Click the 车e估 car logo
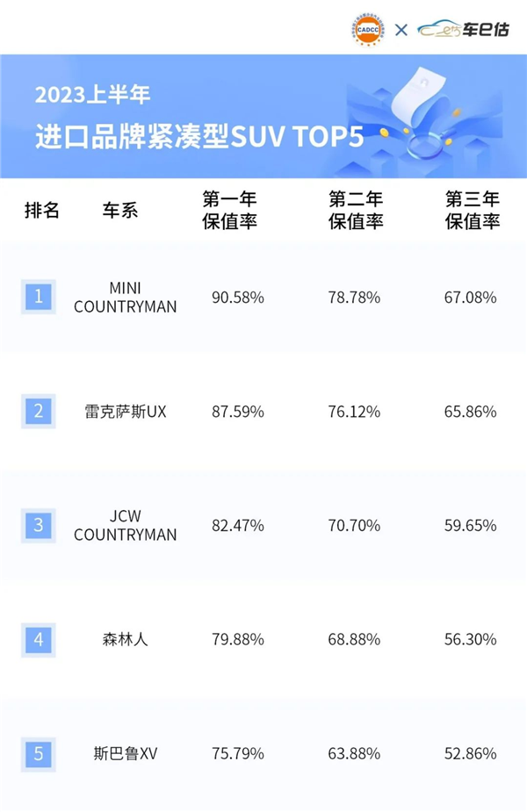 point(465,30)
